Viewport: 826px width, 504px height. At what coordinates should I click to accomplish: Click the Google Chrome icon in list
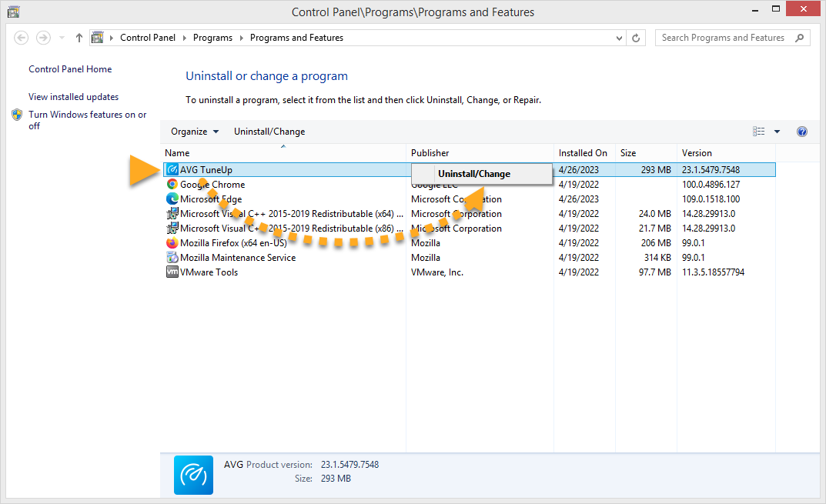point(172,185)
